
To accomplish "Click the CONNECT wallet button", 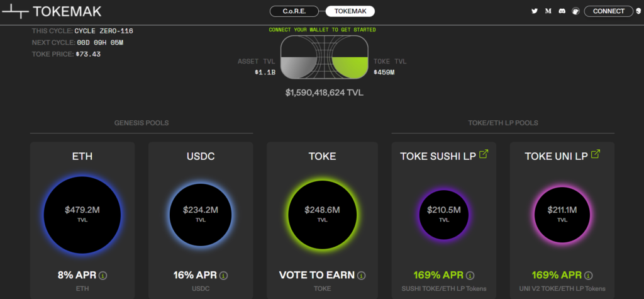I will pos(609,11).
